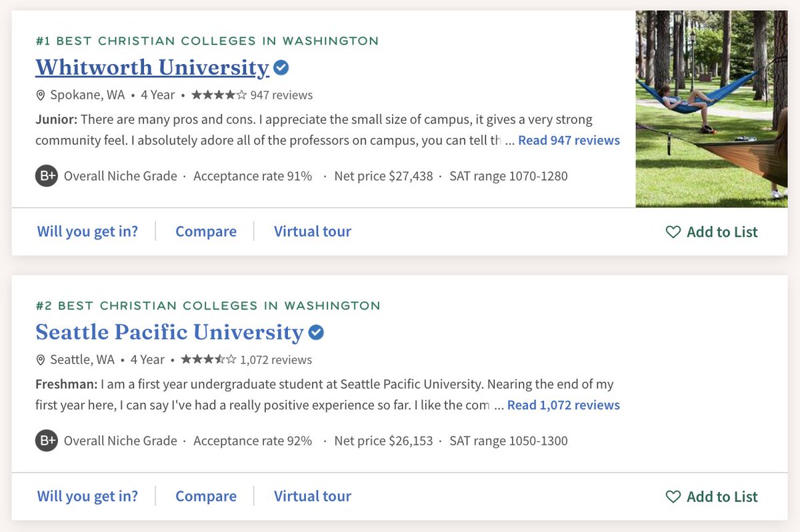Click Whitworth University verified badge icon
This screenshot has height=532, width=800.
281,67
